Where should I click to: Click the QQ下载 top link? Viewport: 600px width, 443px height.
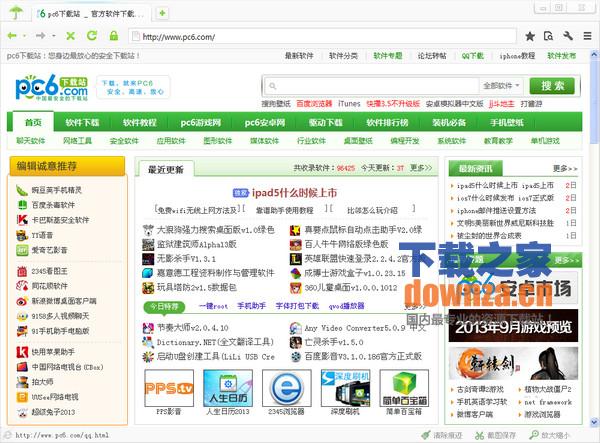(473, 56)
